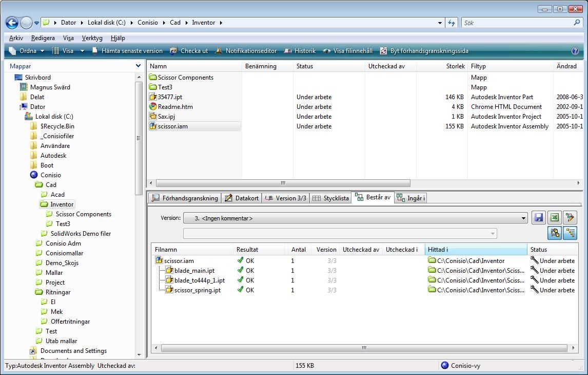The width and height of the screenshot is (588, 375).
Task: Click the refresh address bar button
Action: coord(452,23)
